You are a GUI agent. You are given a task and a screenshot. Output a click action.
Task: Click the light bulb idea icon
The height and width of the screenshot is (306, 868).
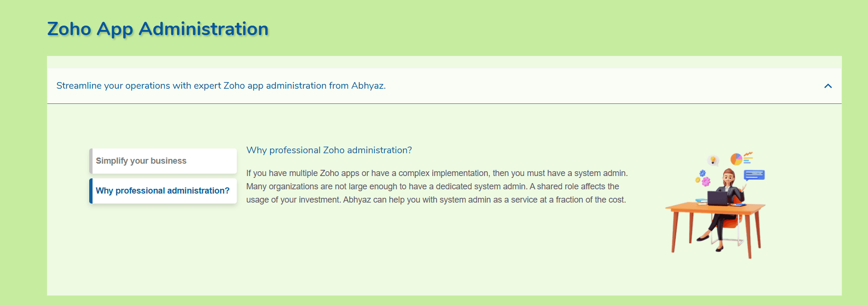tap(713, 160)
